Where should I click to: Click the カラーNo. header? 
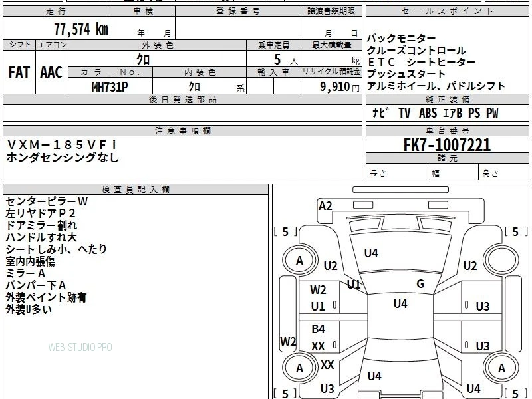(110, 72)
